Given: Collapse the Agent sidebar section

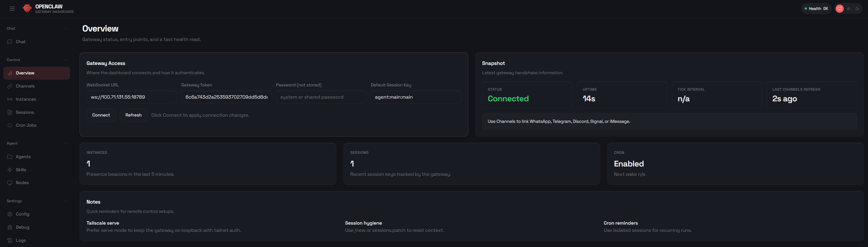Looking at the screenshot, I should tap(65, 143).
